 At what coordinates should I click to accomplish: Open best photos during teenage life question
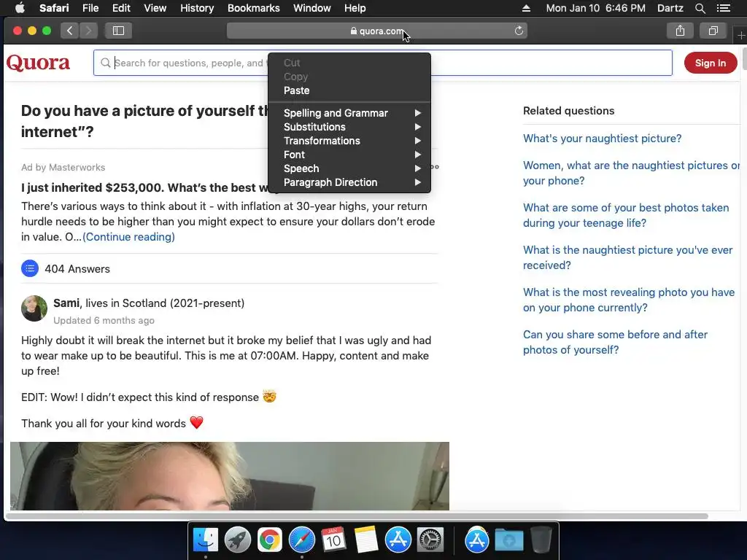point(626,215)
